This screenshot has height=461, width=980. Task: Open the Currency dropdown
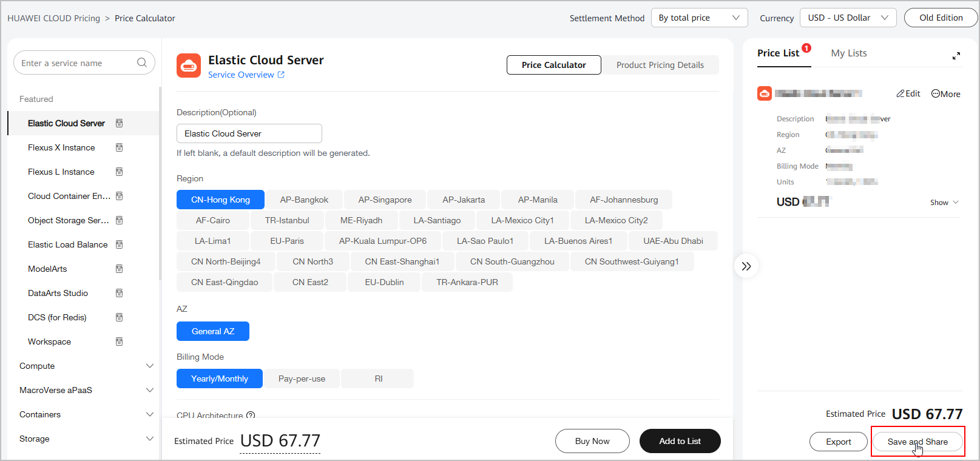(x=848, y=18)
